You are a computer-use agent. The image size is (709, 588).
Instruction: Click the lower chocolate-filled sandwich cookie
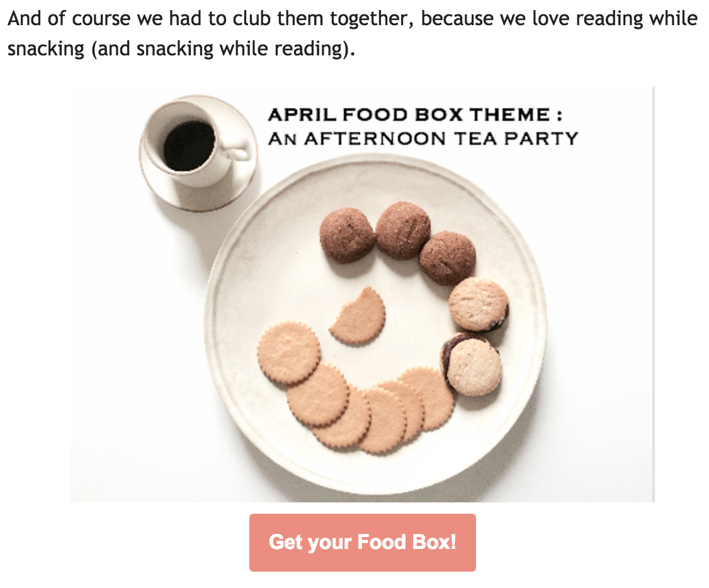tap(472, 365)
